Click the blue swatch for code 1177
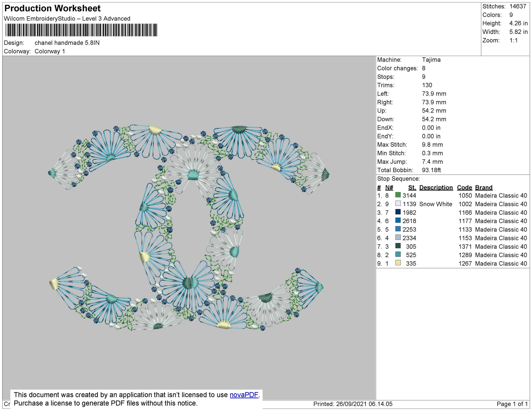 tap(398, 221)
